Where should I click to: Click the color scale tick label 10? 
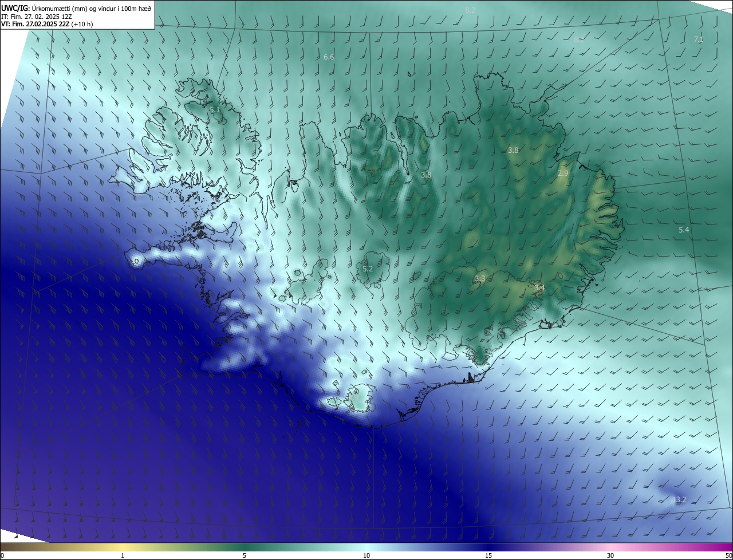[366, 555]
